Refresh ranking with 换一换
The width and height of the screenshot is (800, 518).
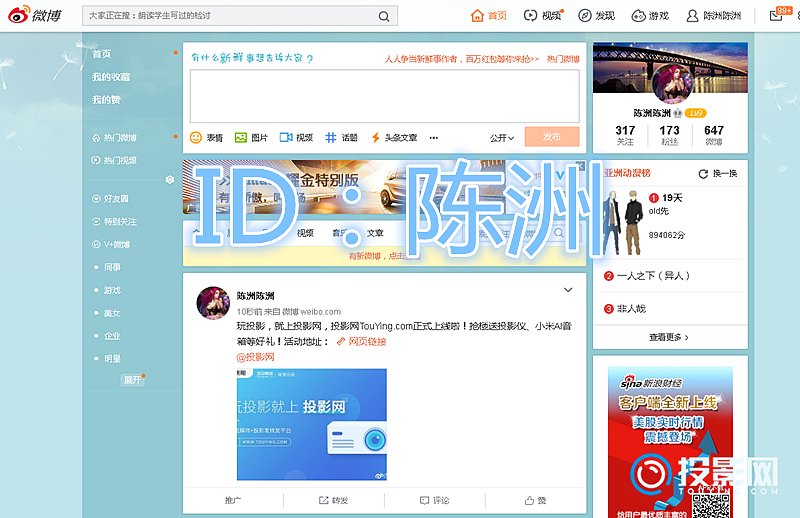(x=717, y=174)
